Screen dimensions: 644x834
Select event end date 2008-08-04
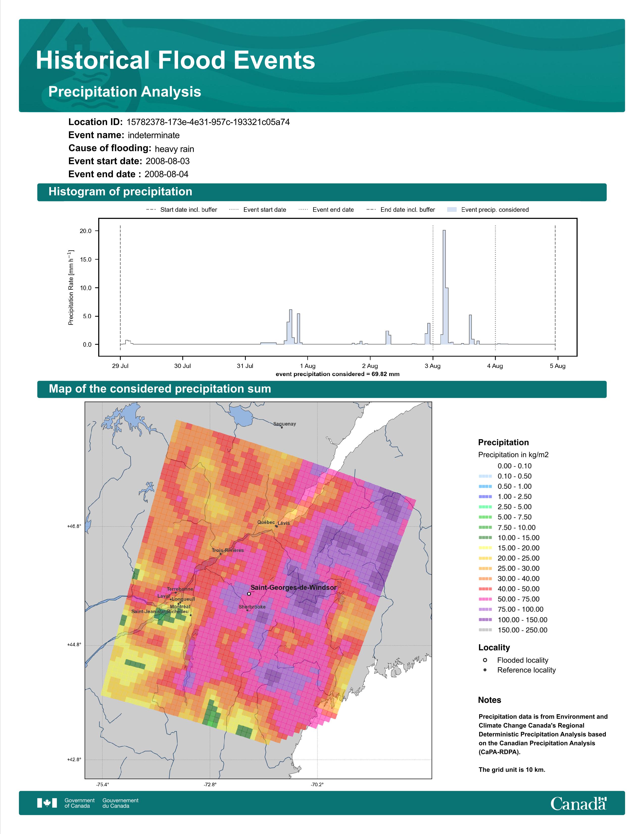(166, 174)
